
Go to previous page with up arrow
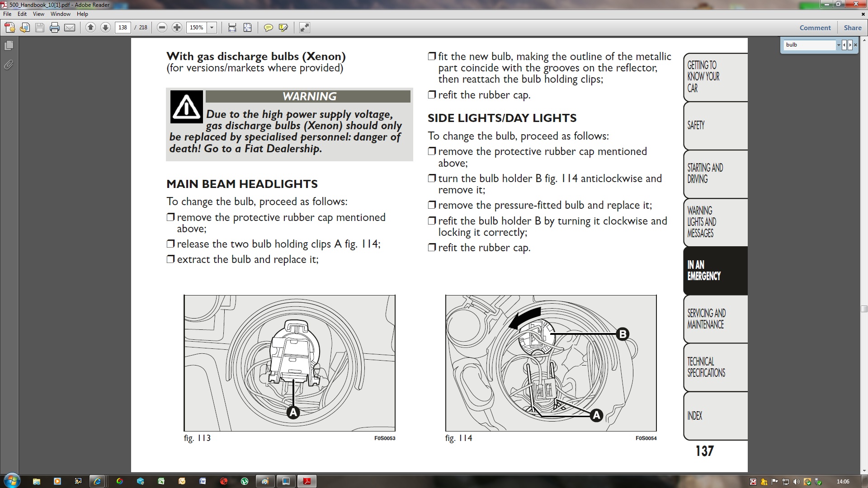click(x=90, y=28)
